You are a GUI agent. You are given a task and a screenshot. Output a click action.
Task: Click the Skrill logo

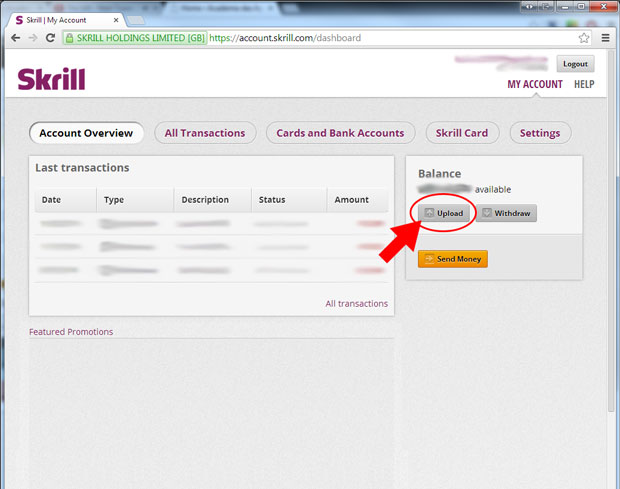tap(51, 79)
